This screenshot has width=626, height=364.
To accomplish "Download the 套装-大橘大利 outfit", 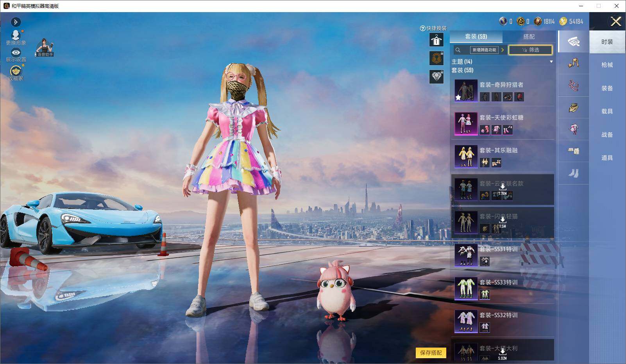I will tap(503, 350).
